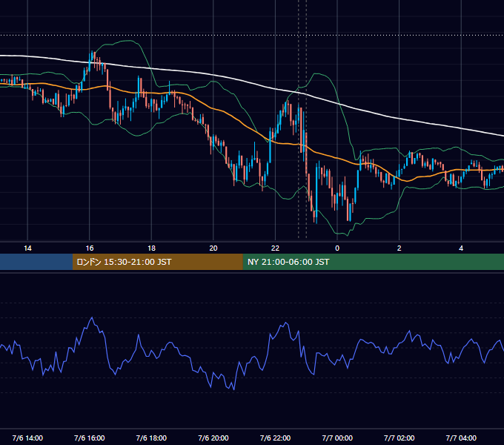This screenshot has width=504, height=445.
Task: Click the NY 21:00-06:00 JST session bar
Action: click(x=373, y=262)
